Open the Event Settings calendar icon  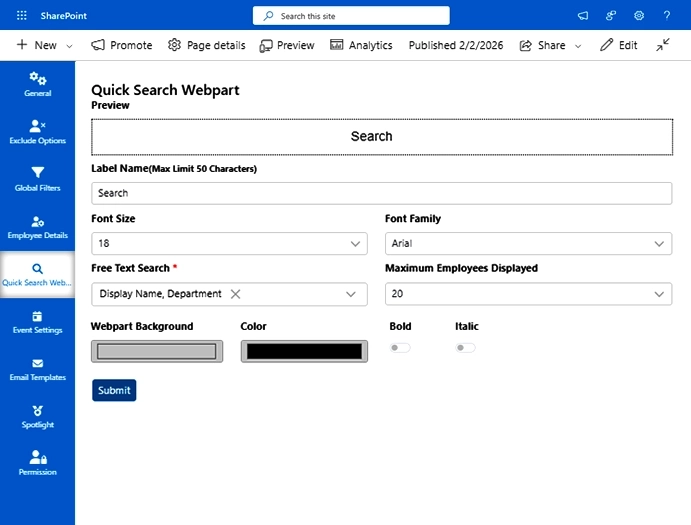(37, 316)
